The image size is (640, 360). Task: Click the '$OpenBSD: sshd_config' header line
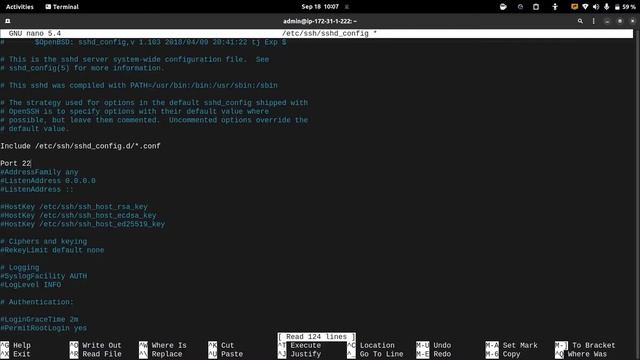tap(143, 42)
